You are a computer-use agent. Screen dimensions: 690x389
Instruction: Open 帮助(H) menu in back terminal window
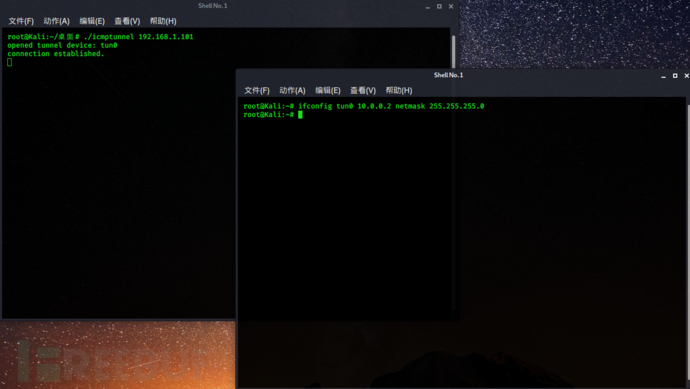coord(163,21)
